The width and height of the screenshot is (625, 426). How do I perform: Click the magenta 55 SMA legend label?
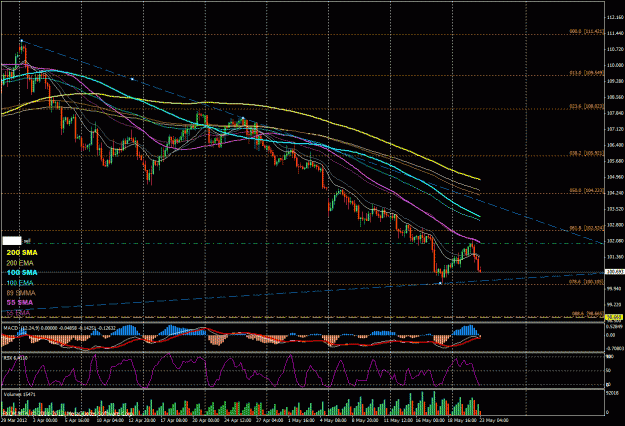point(20,302)
